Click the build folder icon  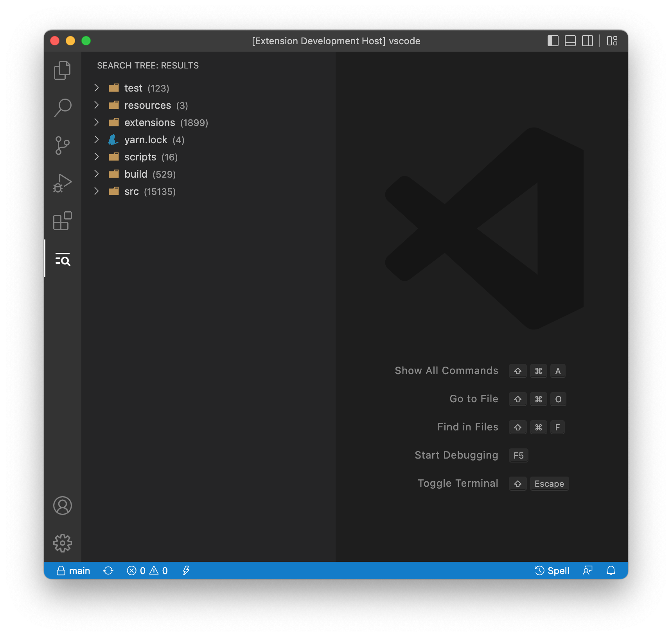[114, 174]
